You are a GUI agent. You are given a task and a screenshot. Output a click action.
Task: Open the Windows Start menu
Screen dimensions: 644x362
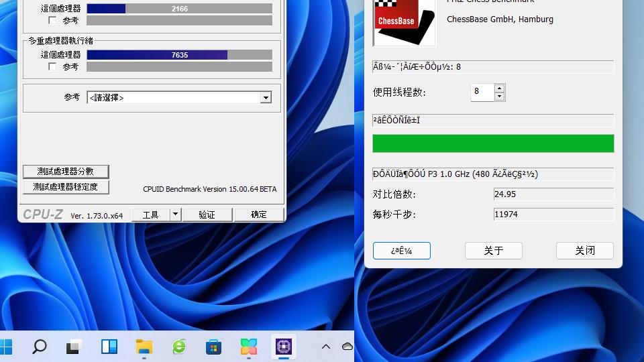click(6, 347)
